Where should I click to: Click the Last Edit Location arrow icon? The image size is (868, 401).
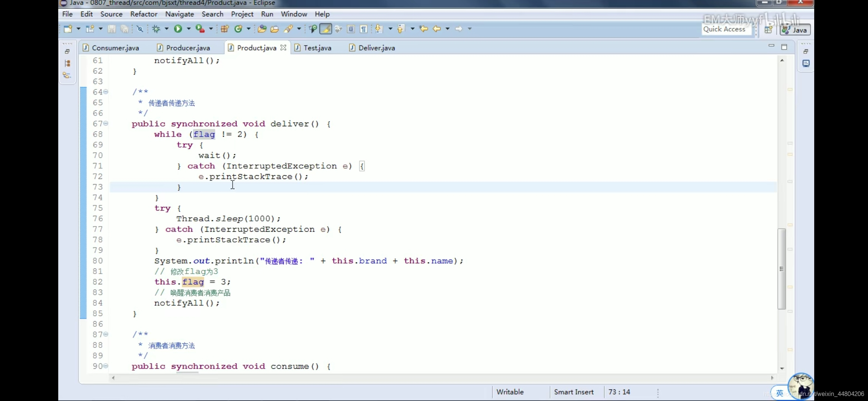423,29
